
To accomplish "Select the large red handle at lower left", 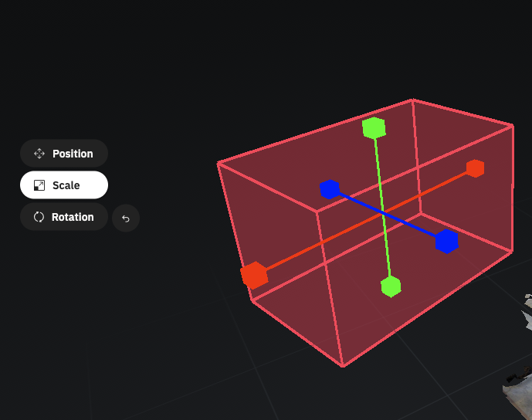I will coord(254,275).
